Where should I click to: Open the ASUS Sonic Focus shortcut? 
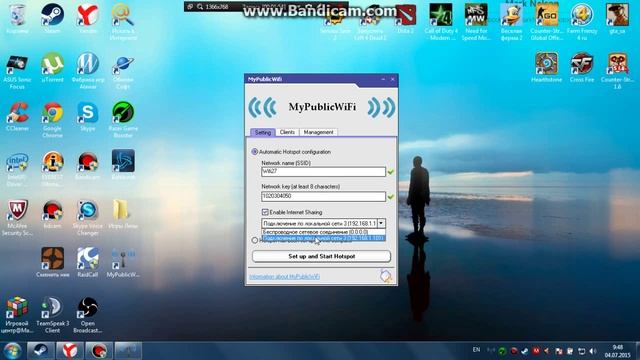click(17, 70)
